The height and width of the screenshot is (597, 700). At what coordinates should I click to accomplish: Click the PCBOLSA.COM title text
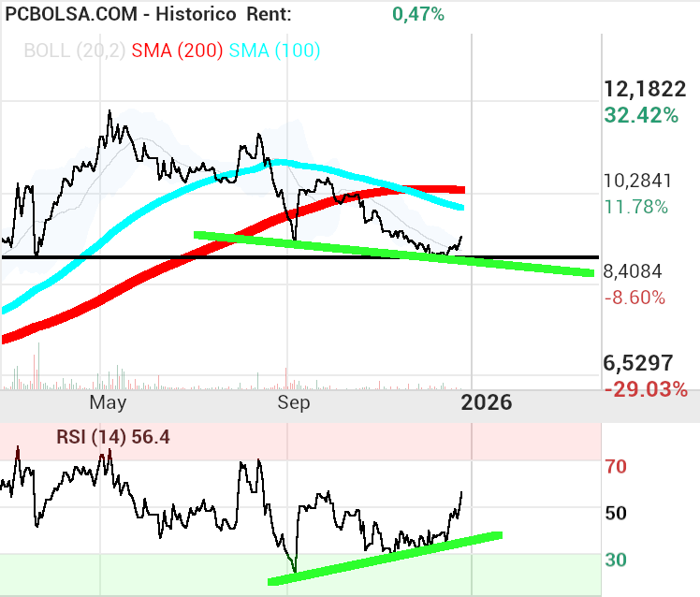click(x=72, y=15)
